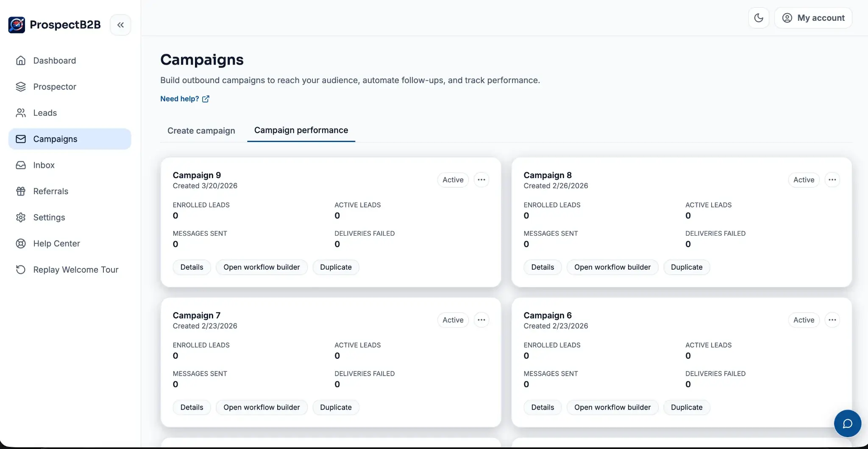Duplicate Campaign 8
Image resolution: width=868 pixels, height=449 pixels.
click(x=687, y=267)
